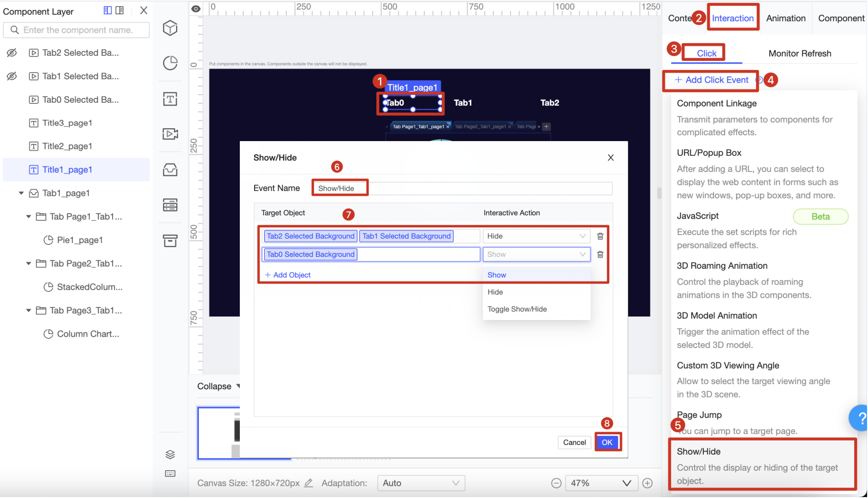Click Add Object link
868x498 pixels.
(x=288, y=275)
